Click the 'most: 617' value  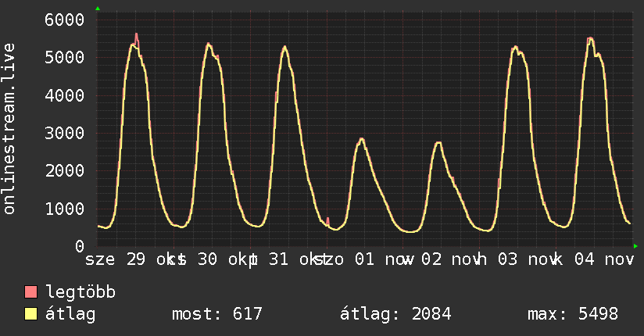[216, 314]
